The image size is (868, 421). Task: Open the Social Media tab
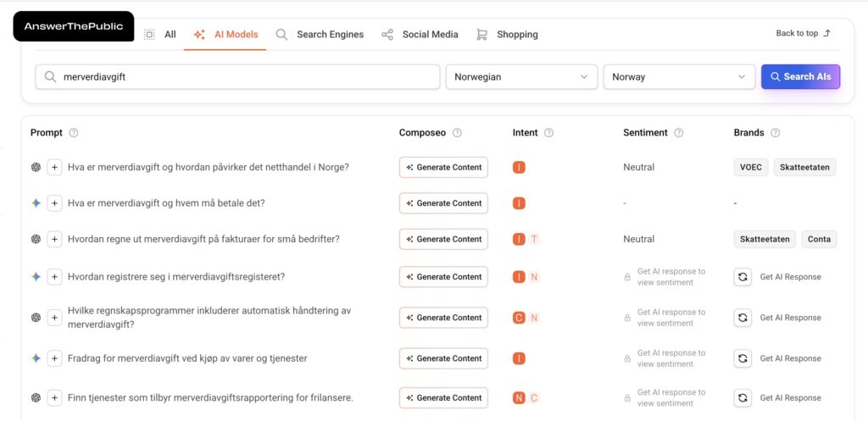point(420,34)
